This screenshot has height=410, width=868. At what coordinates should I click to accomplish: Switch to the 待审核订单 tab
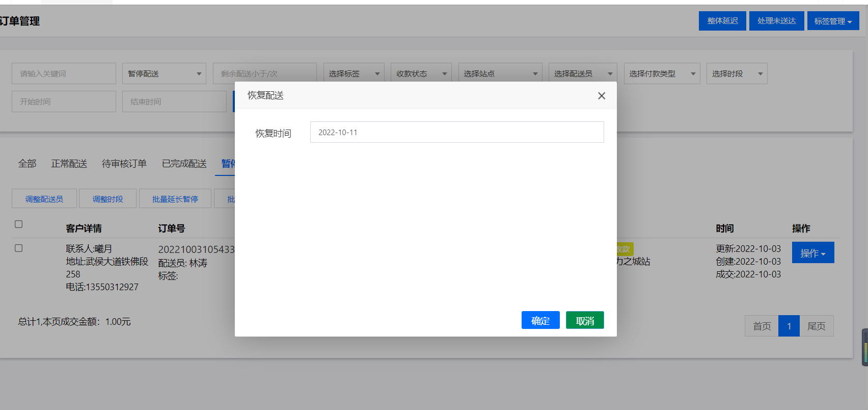tap(124, 164)
